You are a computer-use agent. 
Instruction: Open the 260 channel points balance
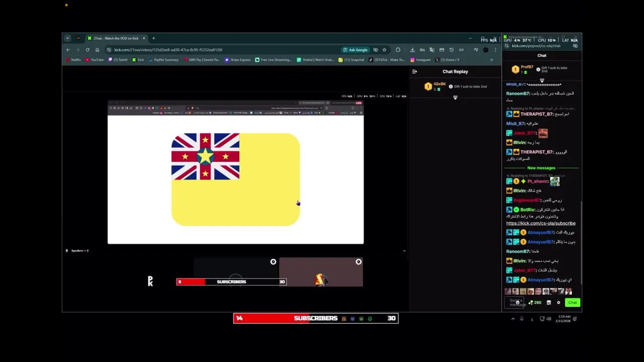pyautogui.click(x=535, y=303)
